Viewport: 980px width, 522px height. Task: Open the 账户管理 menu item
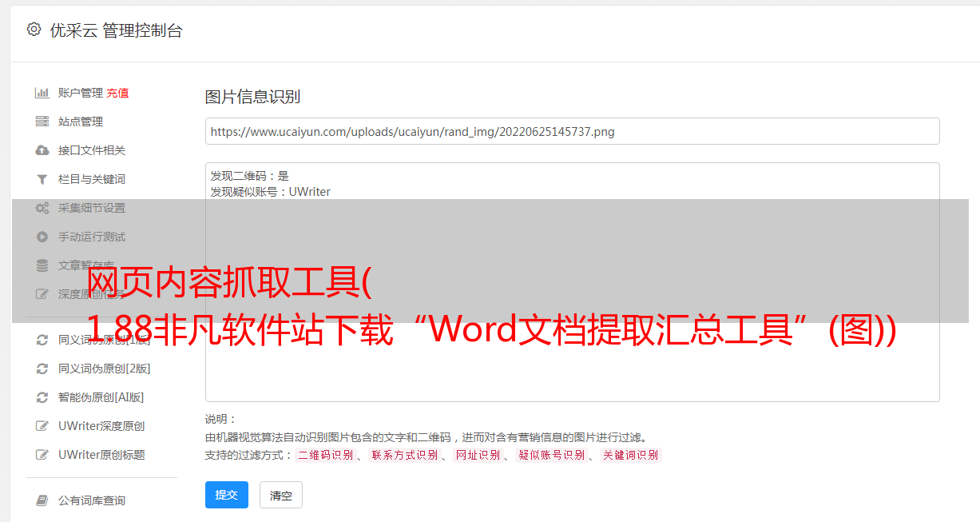(80, 93)
